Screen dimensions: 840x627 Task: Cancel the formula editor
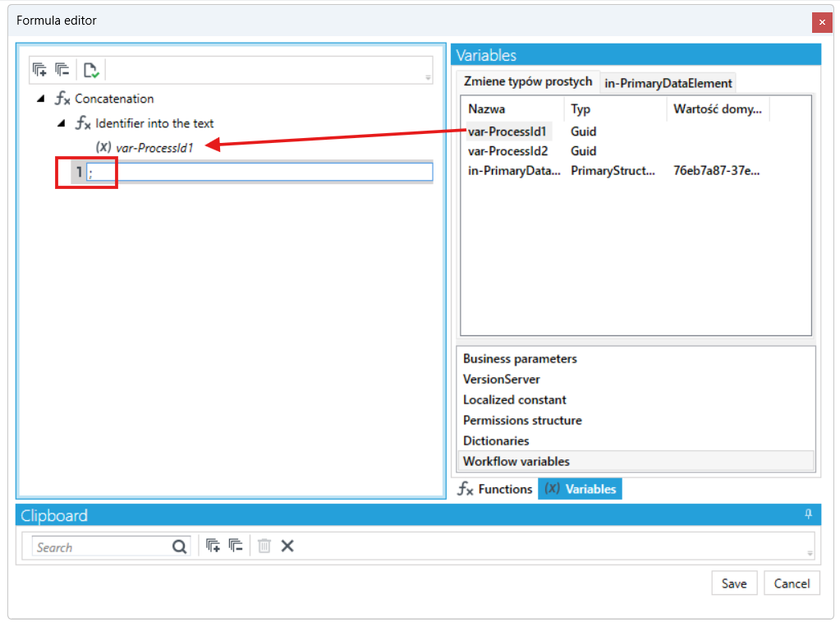click(x=792, y=583)
